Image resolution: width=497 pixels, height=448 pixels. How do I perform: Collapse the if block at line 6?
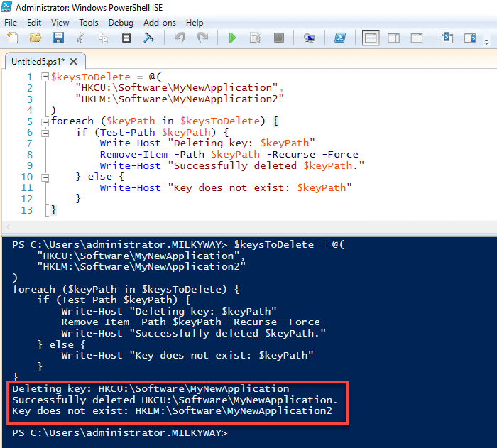tap(45, 133)
